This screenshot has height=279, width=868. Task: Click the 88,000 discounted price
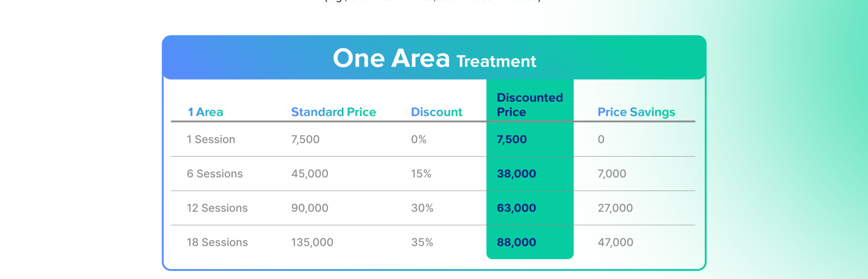tap(516, 242)
